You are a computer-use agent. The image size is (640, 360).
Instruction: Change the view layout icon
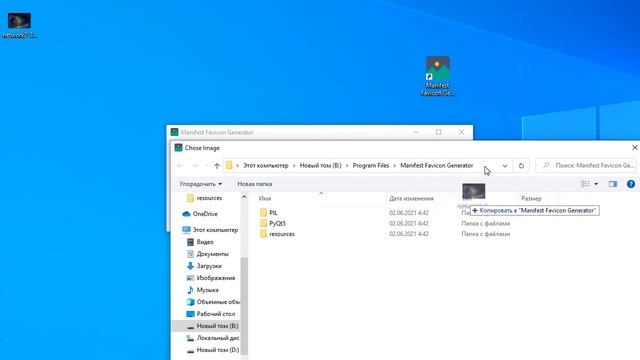(585, 184)
